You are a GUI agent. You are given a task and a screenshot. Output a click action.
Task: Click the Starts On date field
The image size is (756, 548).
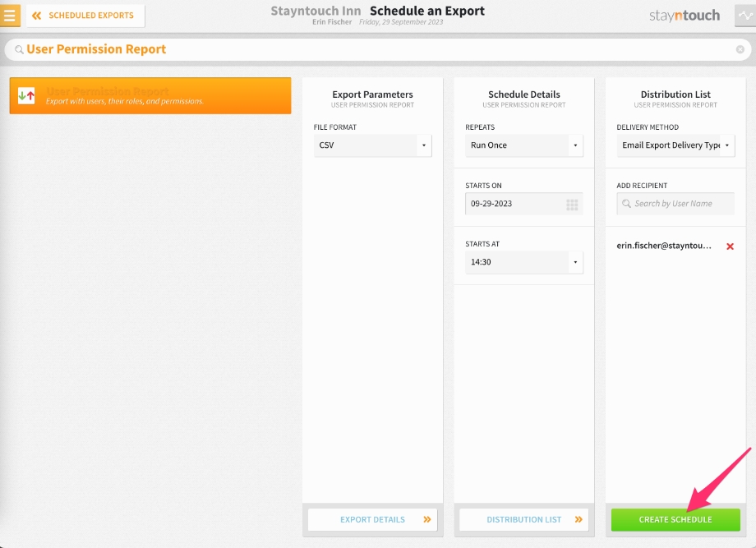(x=524, y=204)
